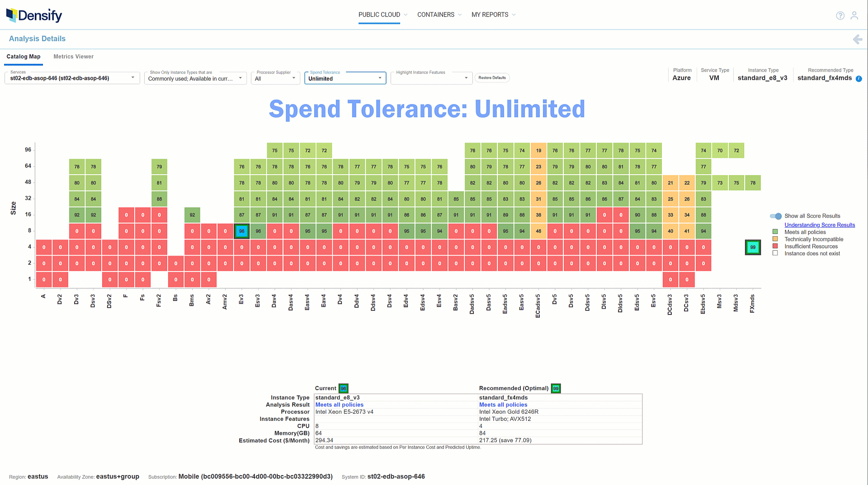
Task: Click the green Meets all policies legend swatch
Action: click(x=775, y=232)
